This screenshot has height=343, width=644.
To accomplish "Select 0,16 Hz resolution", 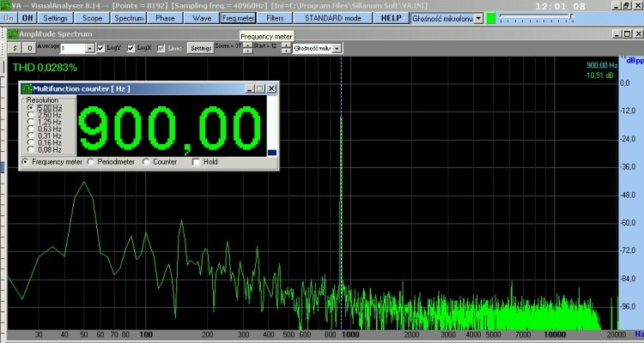I will [x=30, y=142].
